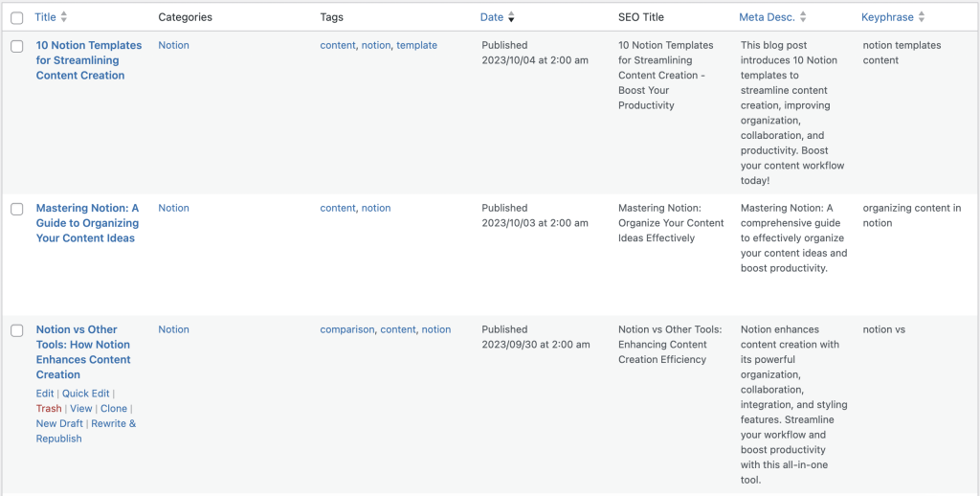980x496 pixels.
Task: Open Notion category in Notion vs Other Tools row
Action: pos(174,329)
